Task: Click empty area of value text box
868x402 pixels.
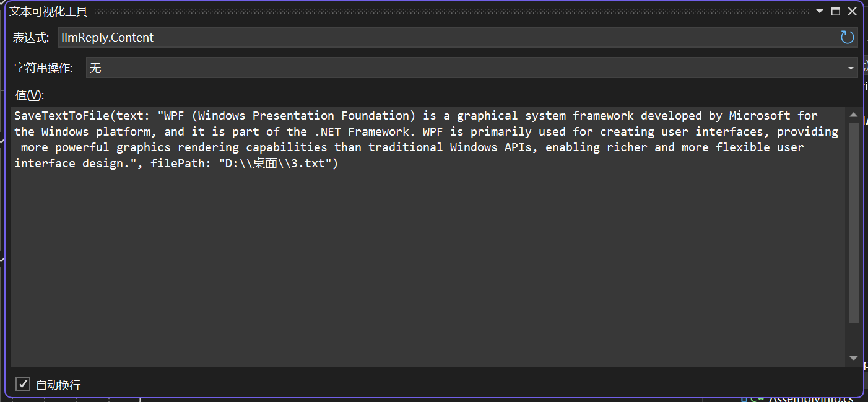Action: pyautogui.click(x=427, y=266)
